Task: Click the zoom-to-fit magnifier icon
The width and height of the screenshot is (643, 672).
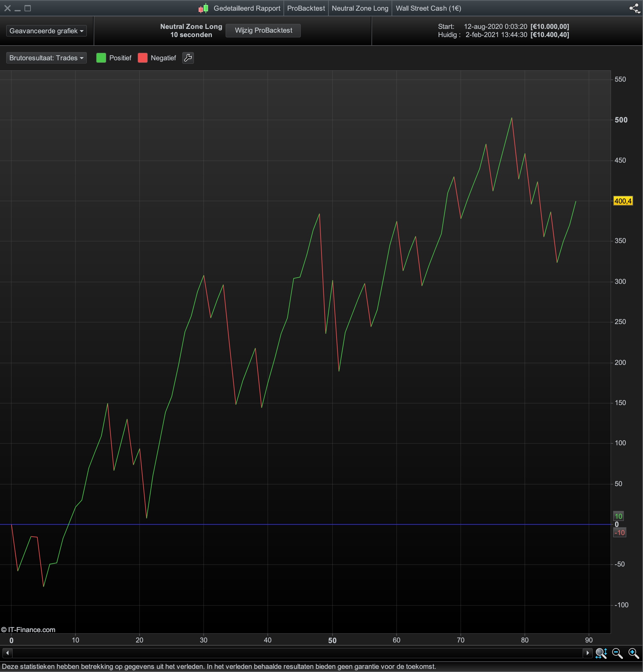Action: coord(601,653)
